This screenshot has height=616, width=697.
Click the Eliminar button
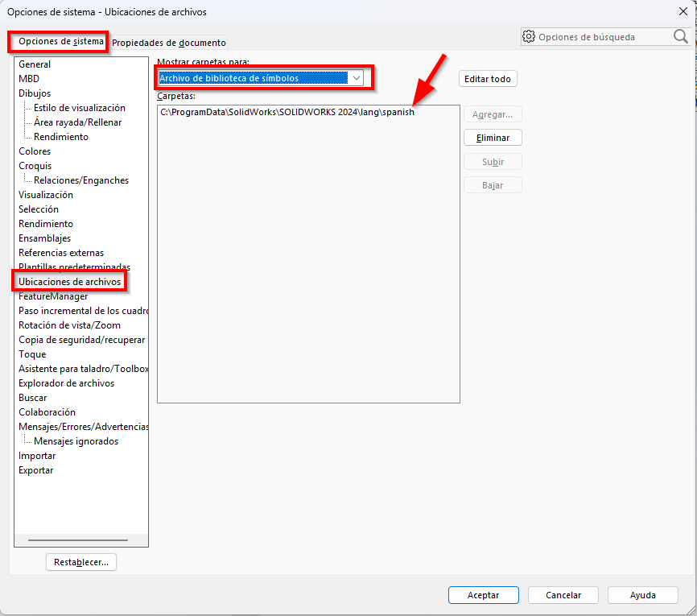[493, 138]
